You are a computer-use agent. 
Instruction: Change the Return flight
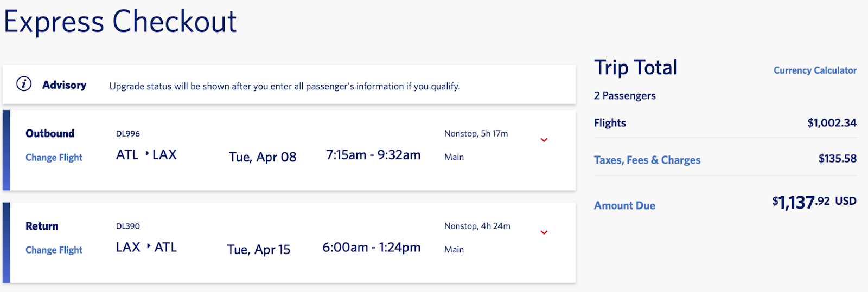[x=54, y=250]
